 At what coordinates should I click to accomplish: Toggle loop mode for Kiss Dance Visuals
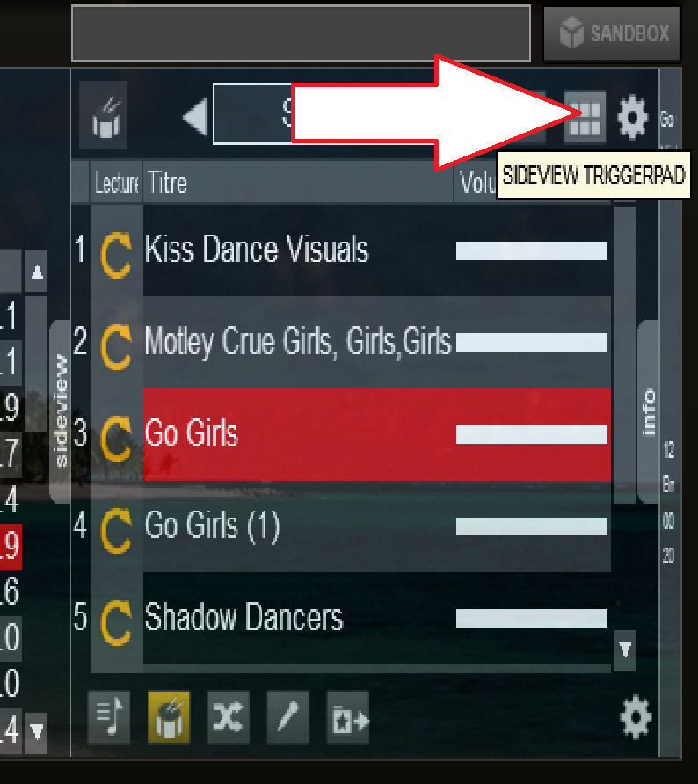[x=116, y=255]
